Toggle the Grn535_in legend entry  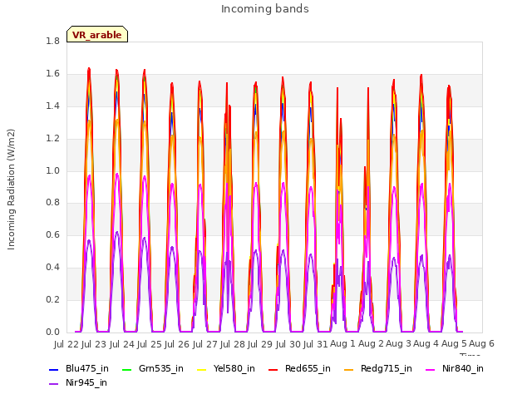(x=153, y=368)
